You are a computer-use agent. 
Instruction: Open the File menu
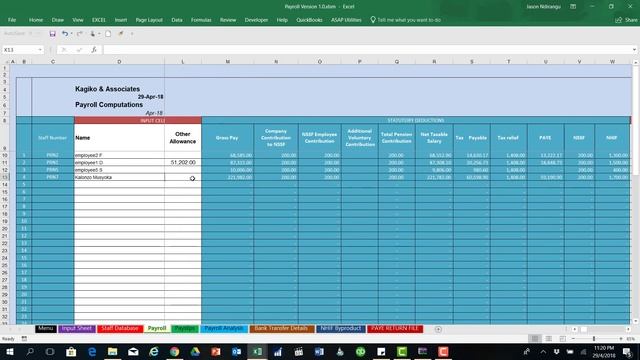point(12,20)
